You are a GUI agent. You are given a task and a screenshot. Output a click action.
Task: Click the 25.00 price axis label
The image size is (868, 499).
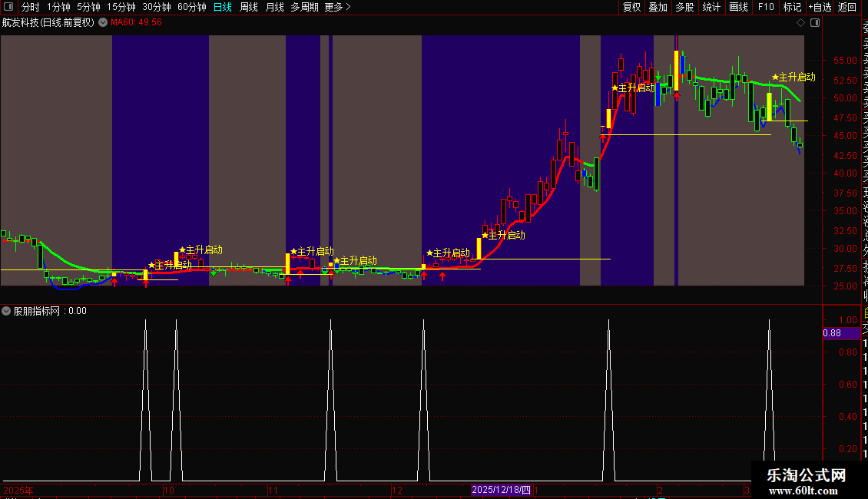pos(845,286)
